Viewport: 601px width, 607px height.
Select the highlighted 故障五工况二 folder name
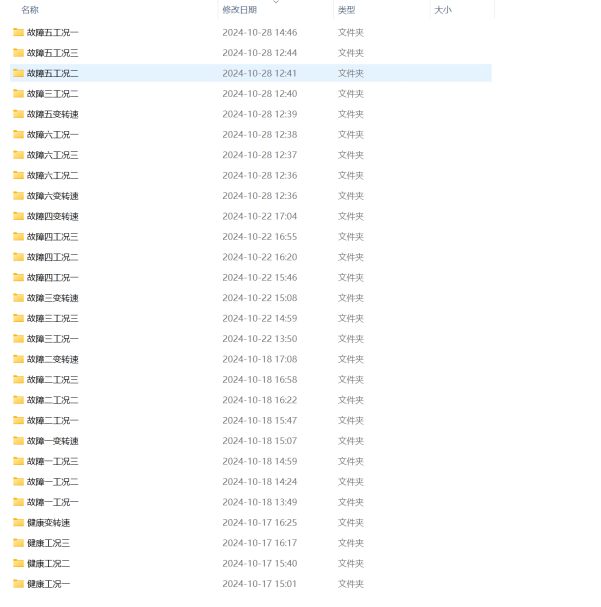click(52, 73)
